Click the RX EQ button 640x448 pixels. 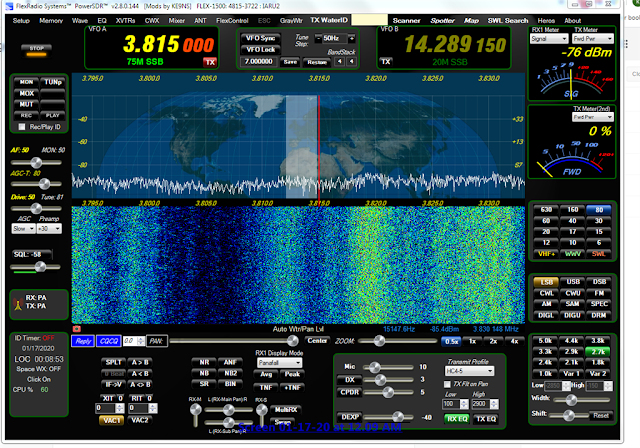click(457, 419)
